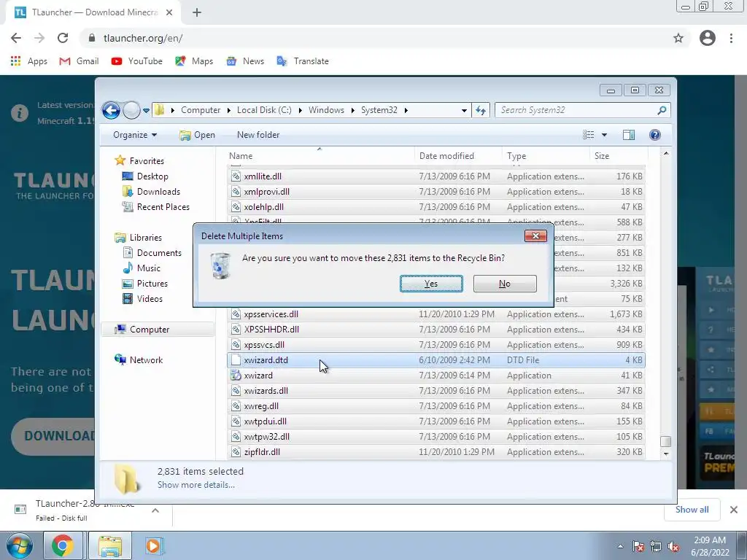The height and width of the screenshot is (560, 747).
Task: Bookmark this page with star icon
Action: (x=678, y=38)
